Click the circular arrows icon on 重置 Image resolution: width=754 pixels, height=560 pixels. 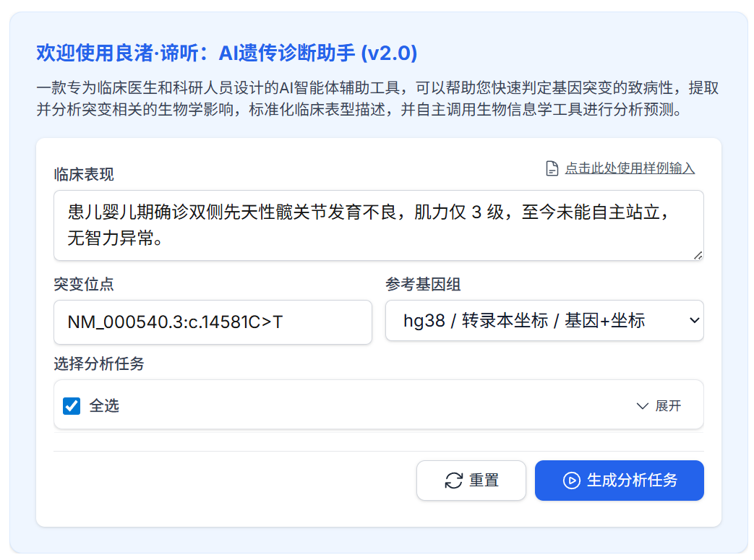454,481
